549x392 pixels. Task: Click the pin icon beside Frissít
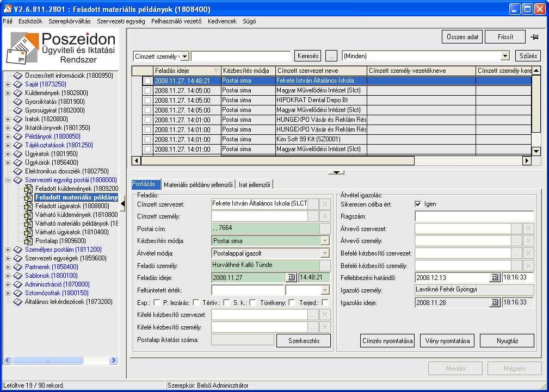tap(534, 37)
